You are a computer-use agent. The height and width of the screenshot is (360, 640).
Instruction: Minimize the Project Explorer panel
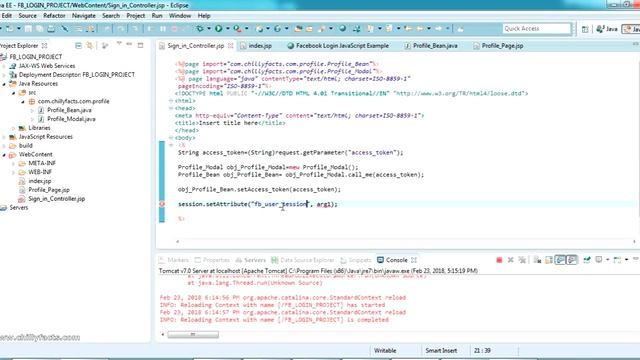coord(129,44)
